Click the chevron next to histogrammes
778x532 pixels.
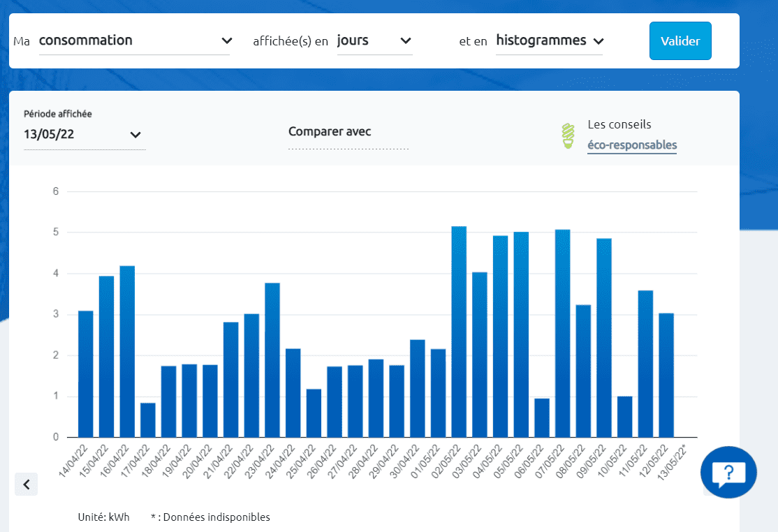[599, 40]
